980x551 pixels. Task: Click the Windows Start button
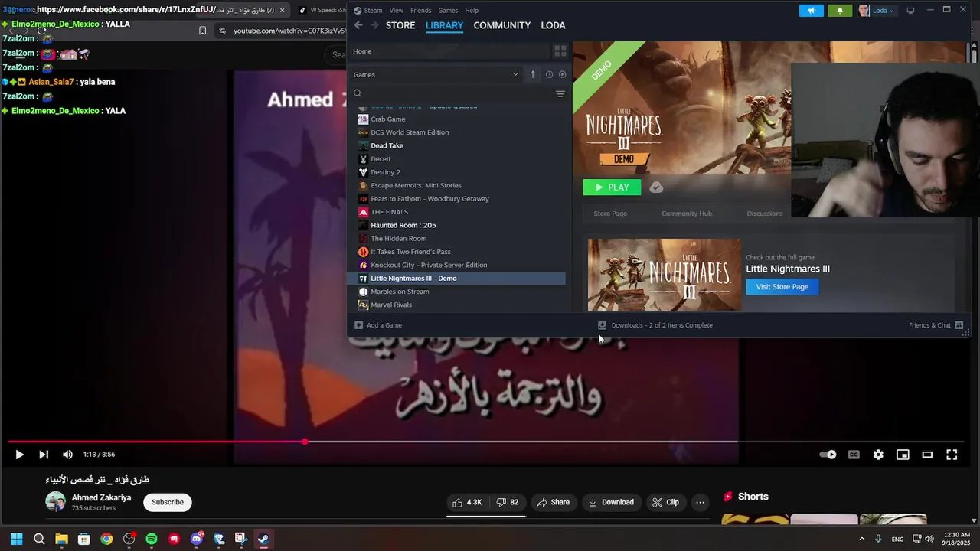coord(17,539)
